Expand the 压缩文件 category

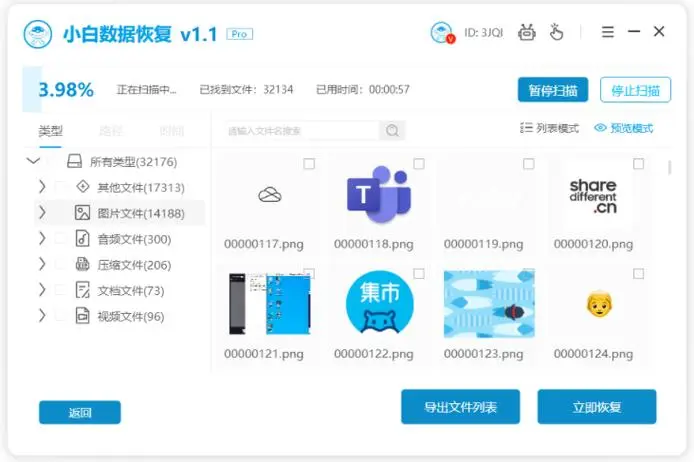pyautogui.click(x=42, y=264)
